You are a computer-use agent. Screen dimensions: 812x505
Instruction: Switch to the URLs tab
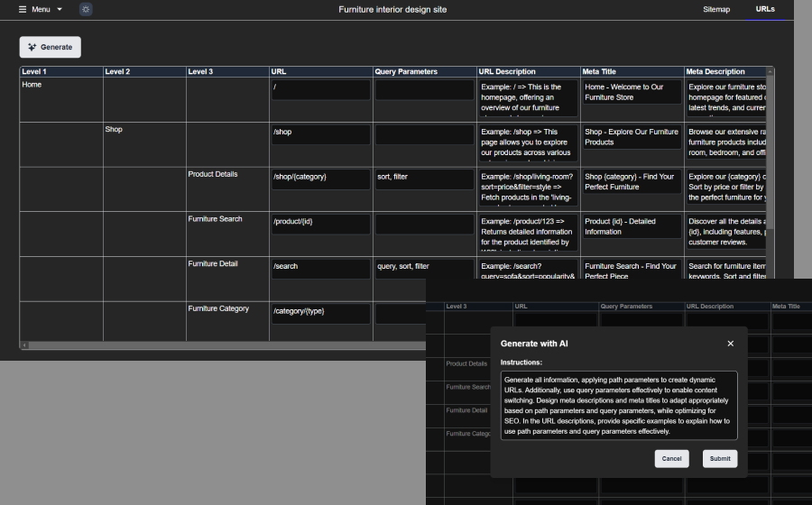click(765, 9)
